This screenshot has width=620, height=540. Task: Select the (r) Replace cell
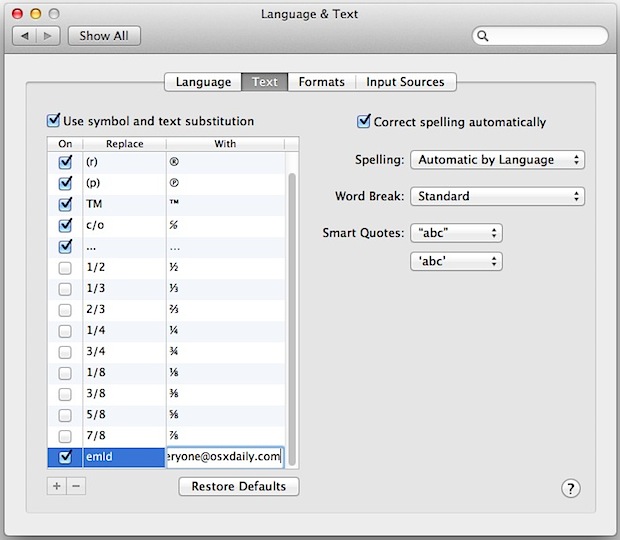pos(124,162)
